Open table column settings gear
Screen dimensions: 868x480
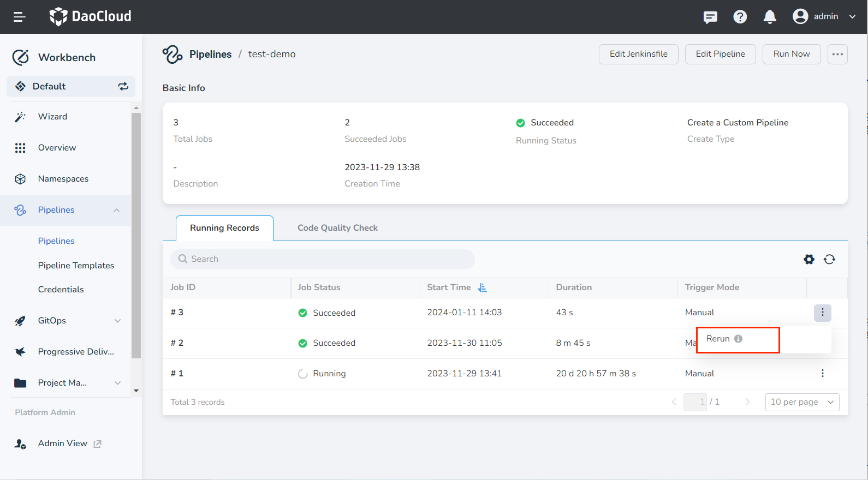tap(809, 260)
